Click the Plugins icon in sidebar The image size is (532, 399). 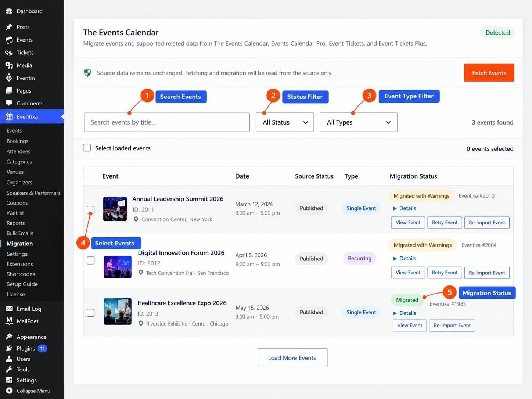(x=9, y=348)
